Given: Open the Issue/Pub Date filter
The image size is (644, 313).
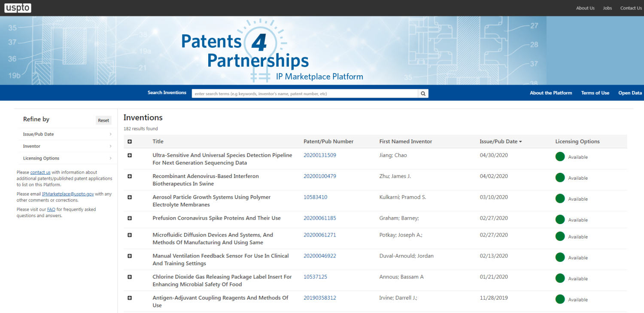Looking at the screenshot, I should click(67, 134).
